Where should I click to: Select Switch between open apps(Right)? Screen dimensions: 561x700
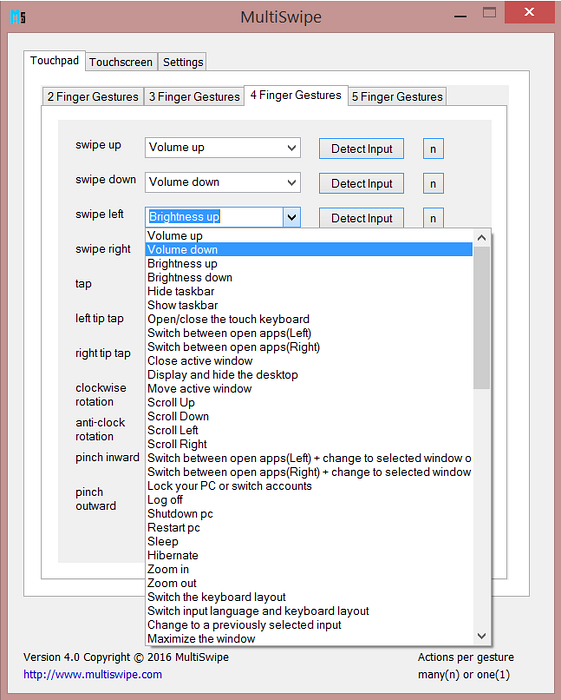coord(309,347)
